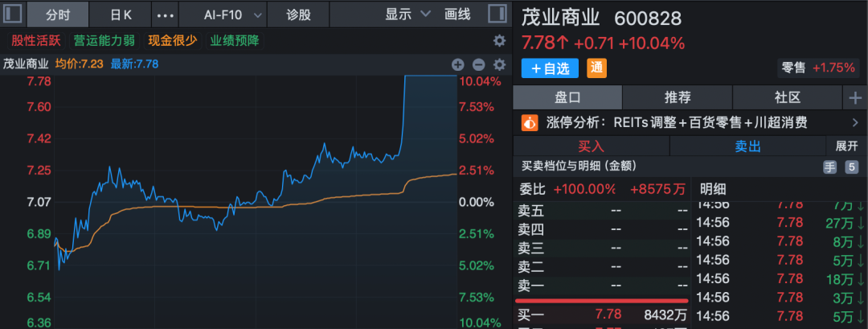The height and width of the screenshot is (329, 868).
Task: Zoom out chart with minus icon
Action: 478,64
